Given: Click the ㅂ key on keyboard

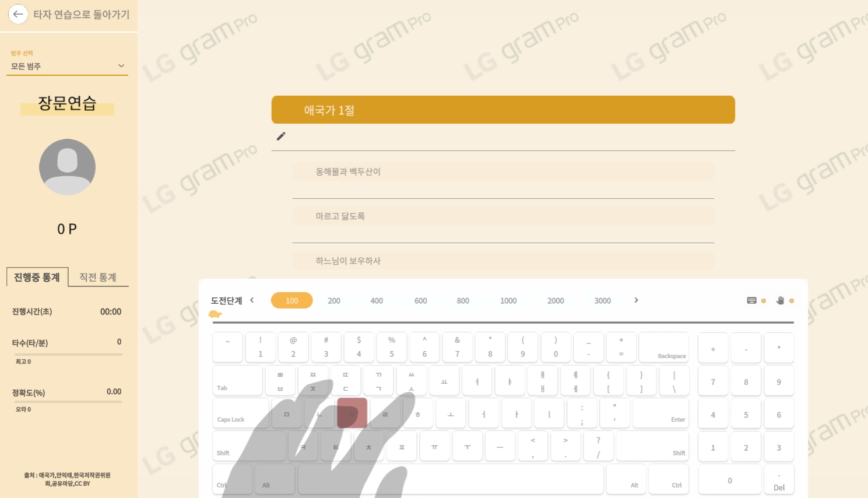Looking at the screenshot, I should pyautogui.click(x=280, y=380).
